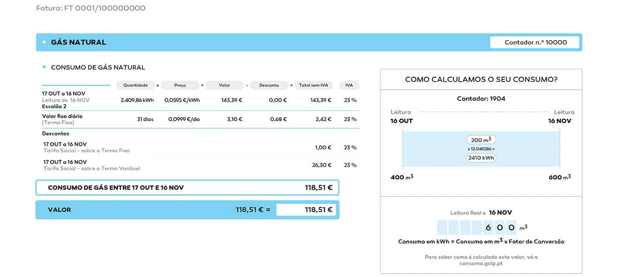Select Tarifa Social - sobre o Termo Fixo

(x=86, y=150)
